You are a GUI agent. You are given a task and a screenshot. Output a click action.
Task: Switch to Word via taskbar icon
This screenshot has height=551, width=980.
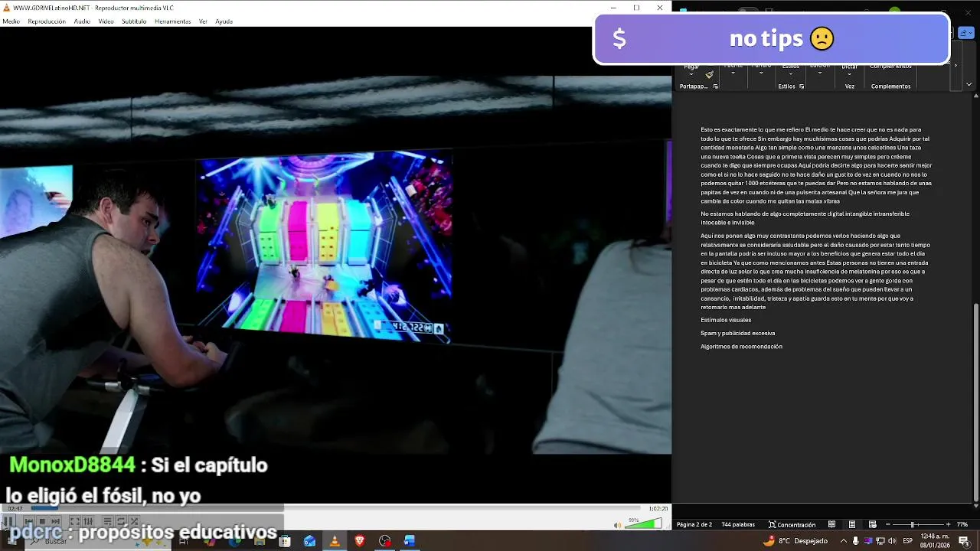click(x=410, y=541)
